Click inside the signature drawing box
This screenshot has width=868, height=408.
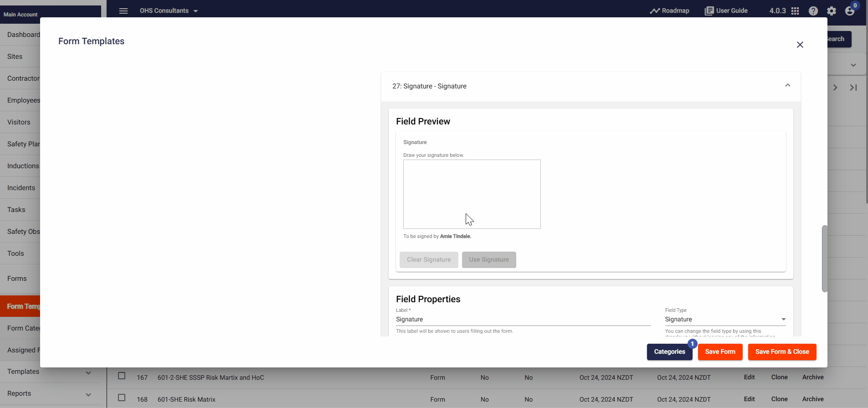[x=472, y=194]
